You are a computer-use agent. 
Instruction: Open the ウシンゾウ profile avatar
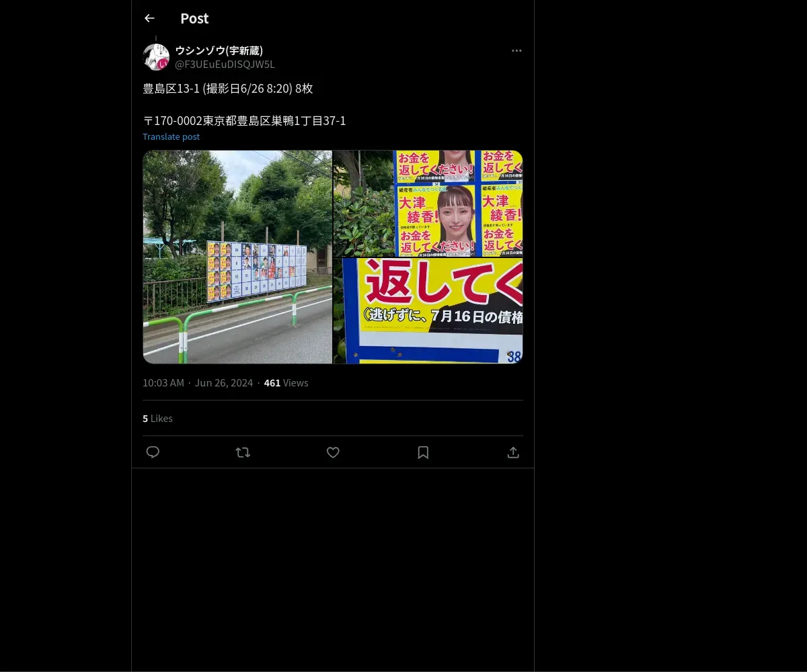click(x=156, y=57)
